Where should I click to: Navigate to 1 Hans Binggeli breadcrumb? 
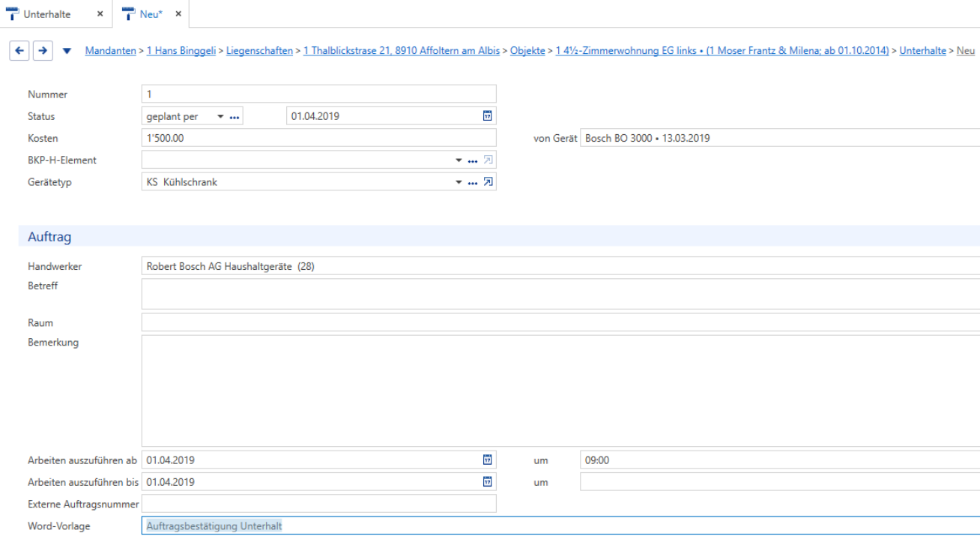tap(181, 50)
